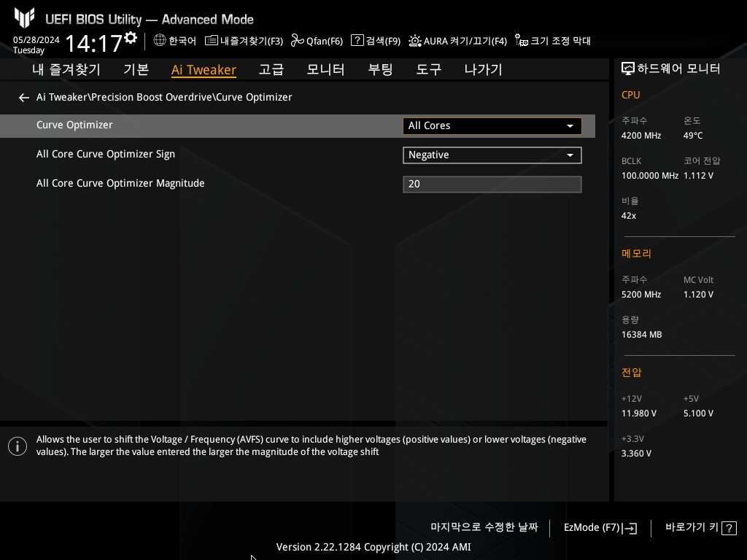Click the +12V 11.980 V value
Viewport: 747px width, 560px height.
(639, 413)
